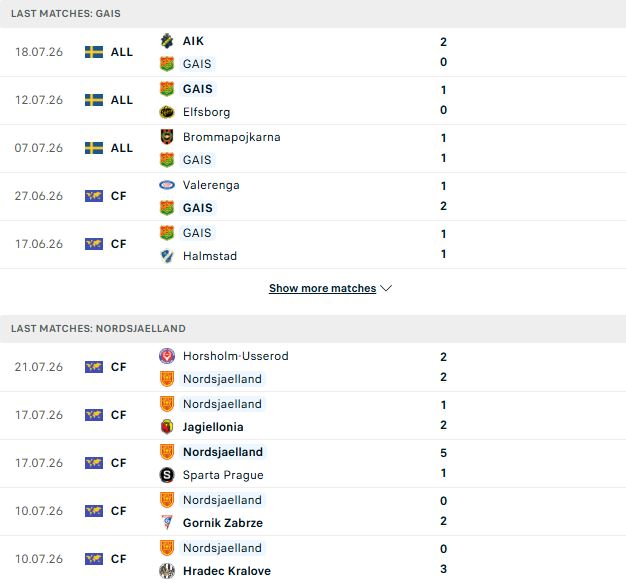Click the Swedish flag on the 18.07.26 match
Image resolution: width=626 pixels, height=583 pixels.
pyautogui.click(x=94, y=52)
